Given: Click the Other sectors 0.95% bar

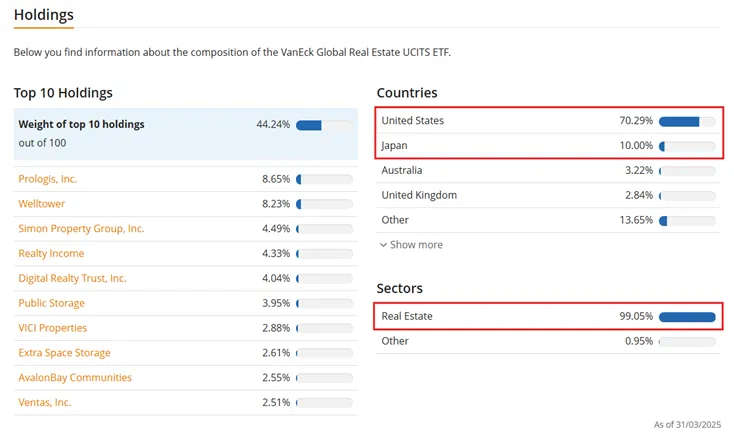Looking at the screenshot, I should pyautogui.click(x=687, y=342).
